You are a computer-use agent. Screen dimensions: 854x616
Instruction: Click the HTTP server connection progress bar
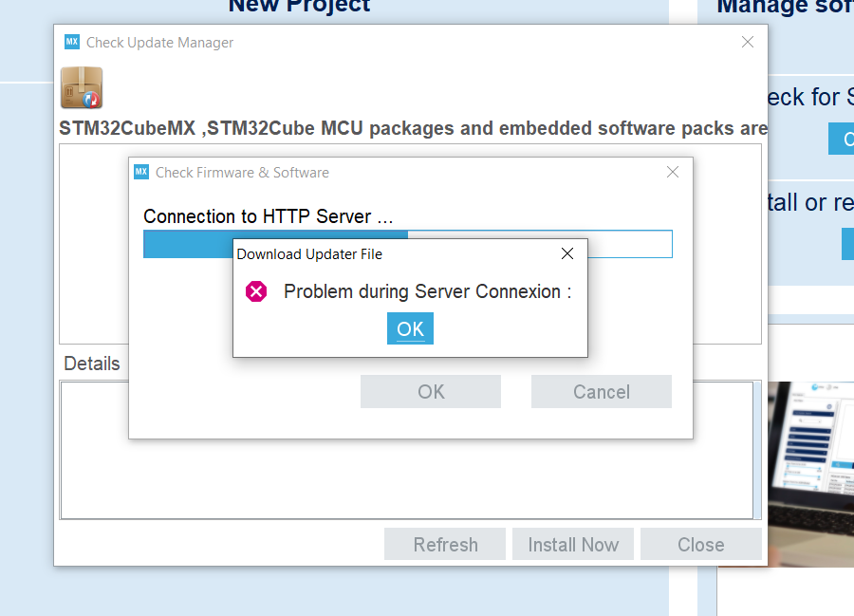[x=408, y=244]
